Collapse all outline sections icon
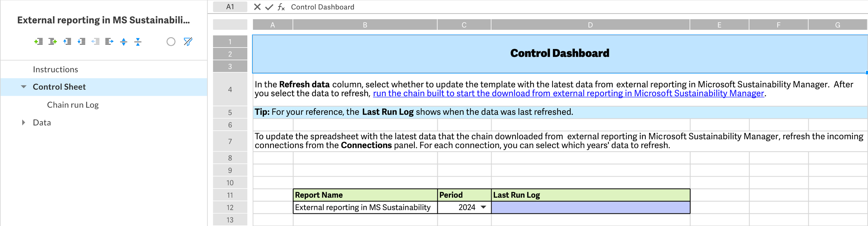Image resolution: width=868 pixels, height=226 pixels. (x=138, y=42)
